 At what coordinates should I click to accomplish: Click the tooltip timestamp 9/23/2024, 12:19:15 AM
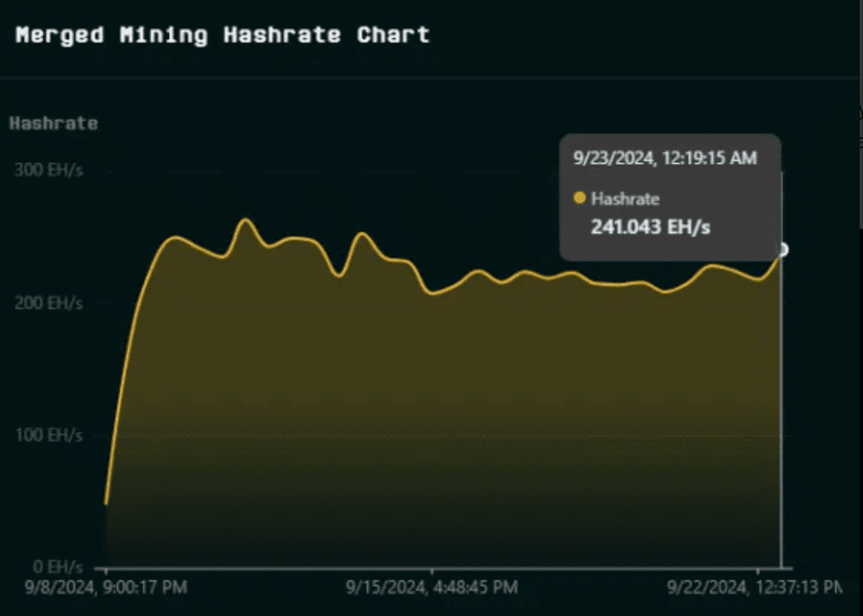tap(665, 158)
